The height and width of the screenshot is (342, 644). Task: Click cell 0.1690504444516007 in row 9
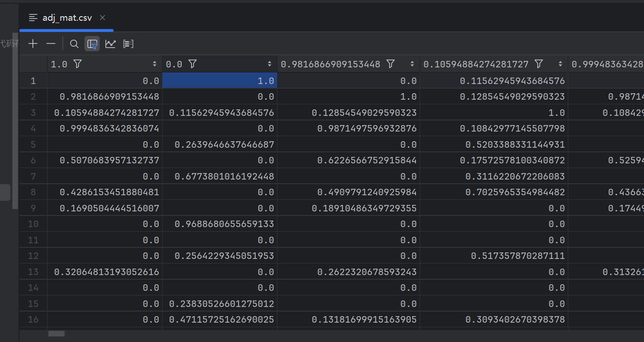[x=105, y=208]
